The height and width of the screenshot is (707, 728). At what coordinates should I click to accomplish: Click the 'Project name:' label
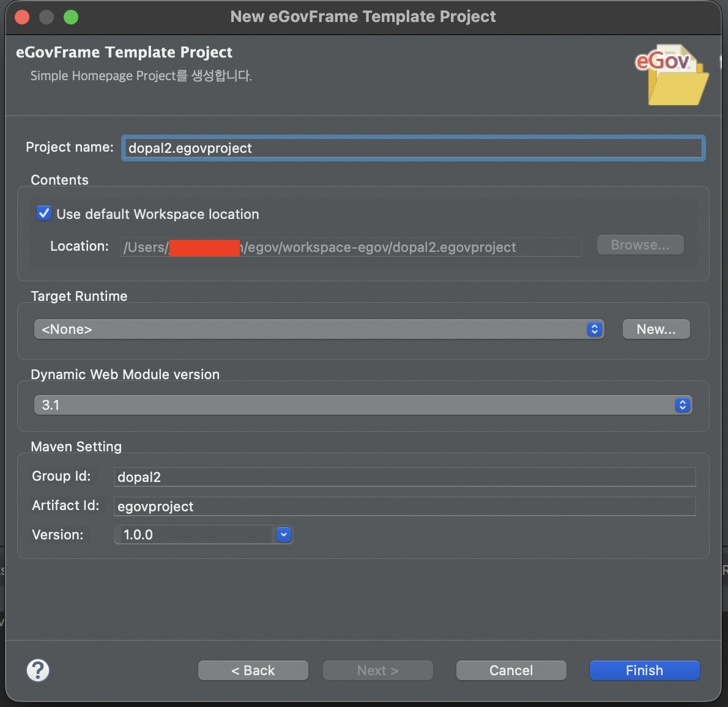click(70, 147)
